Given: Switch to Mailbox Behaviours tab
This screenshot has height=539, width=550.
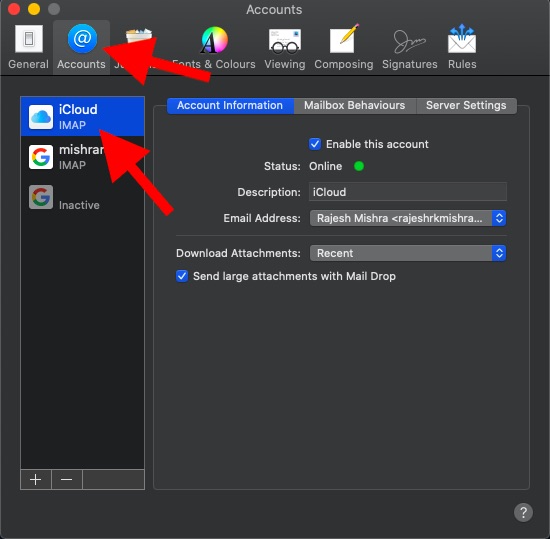Looking at the screenshot, I should tap(355, 106).
